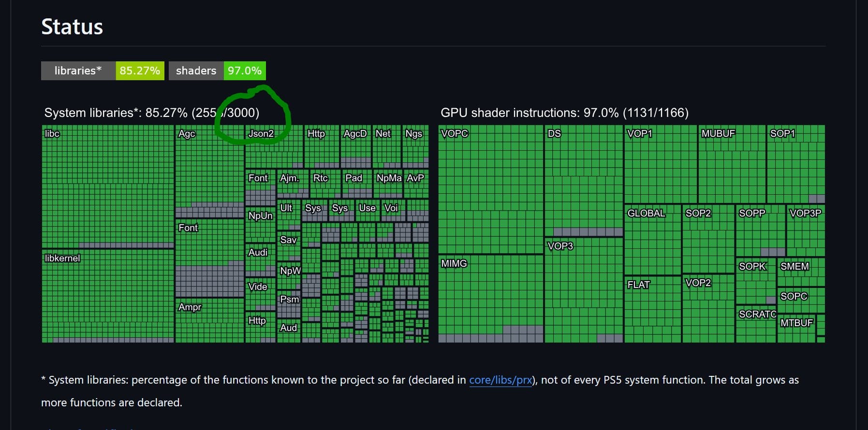Click the Psm library cell
868x430 pixels.
[289, 304]
